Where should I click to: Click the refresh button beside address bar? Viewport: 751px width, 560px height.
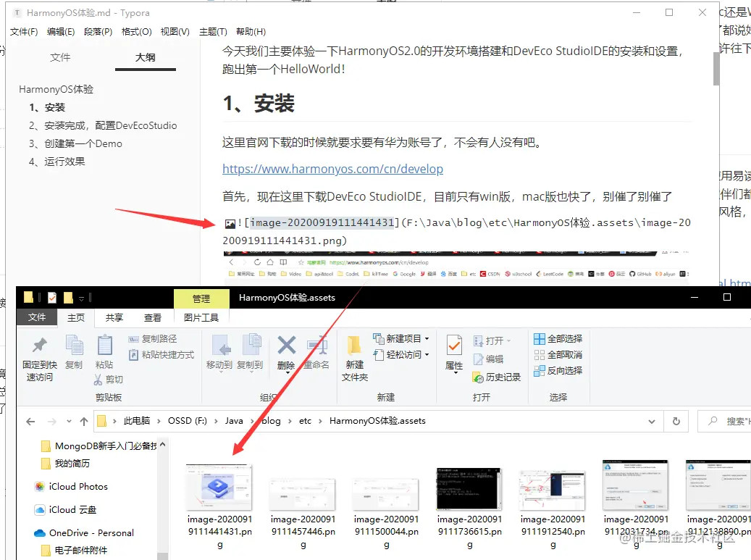point(676,421)
